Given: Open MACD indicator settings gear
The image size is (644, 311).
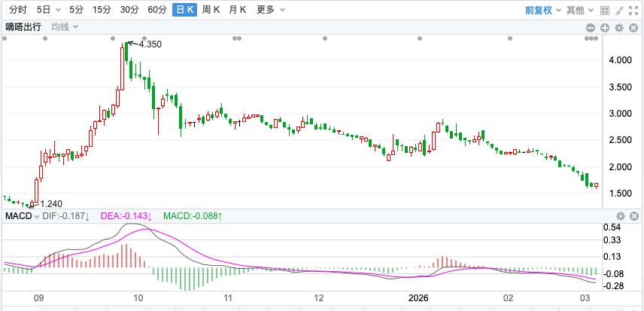Looking at the screenshot, I should (x=619, y=217).
